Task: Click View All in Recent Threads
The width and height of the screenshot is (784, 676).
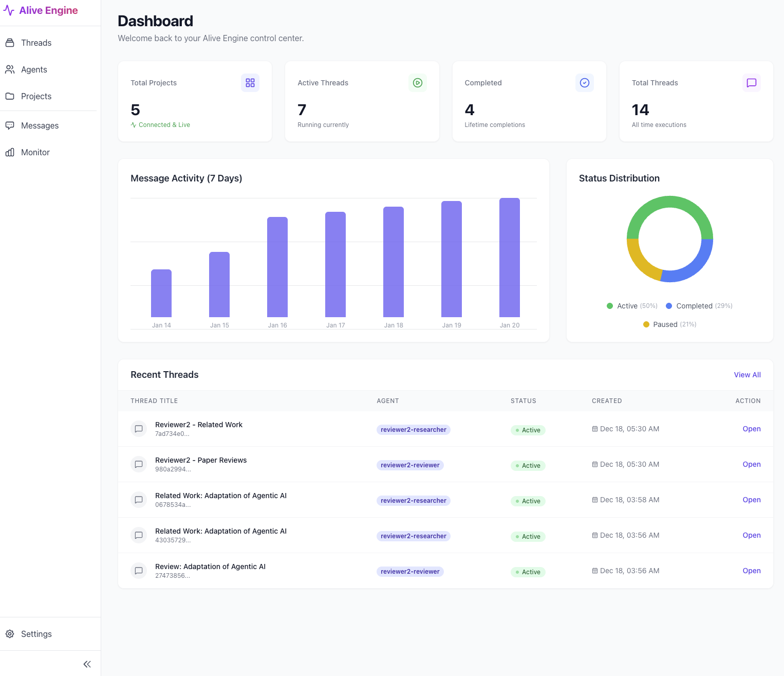Action: 747,375
